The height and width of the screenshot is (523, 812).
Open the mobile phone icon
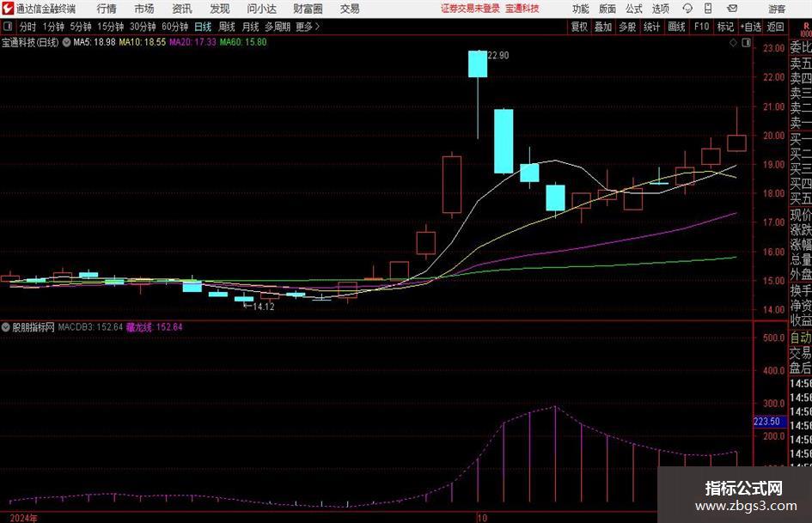[708, 9]
